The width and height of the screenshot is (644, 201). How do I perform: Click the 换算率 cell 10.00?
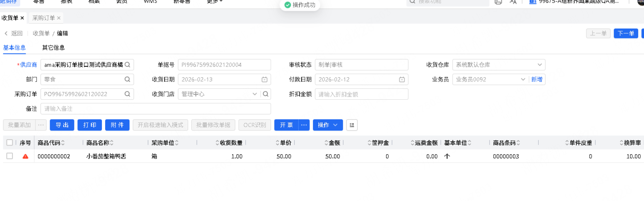pyautogui.click(x=634, y=156)
